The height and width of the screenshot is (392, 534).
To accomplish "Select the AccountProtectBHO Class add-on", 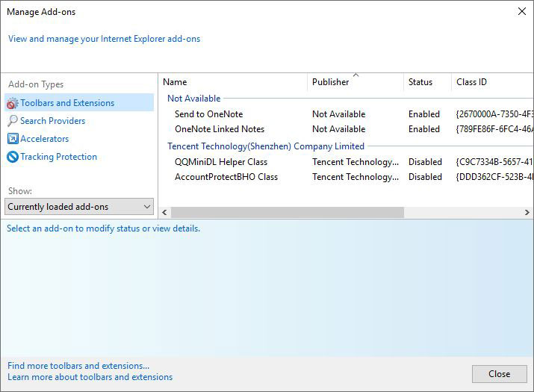I will click(x=226, y=177).
